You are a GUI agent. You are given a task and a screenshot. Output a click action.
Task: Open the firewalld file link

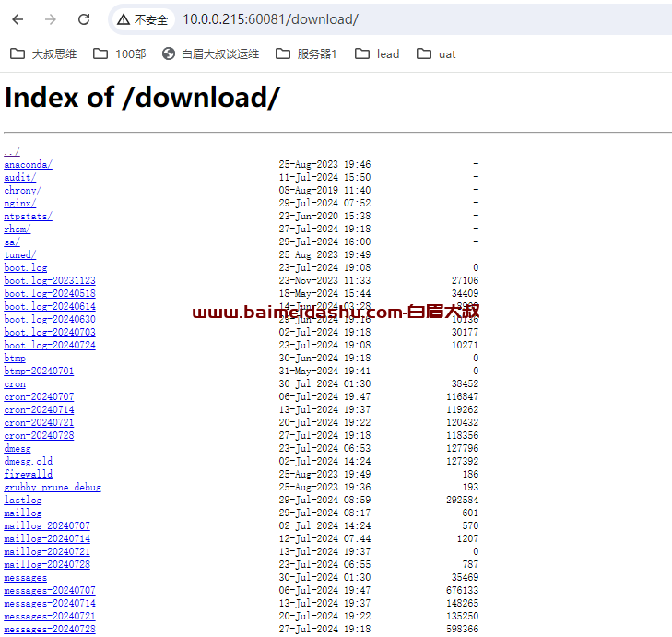pyautogui.click(x=28, y=474)
